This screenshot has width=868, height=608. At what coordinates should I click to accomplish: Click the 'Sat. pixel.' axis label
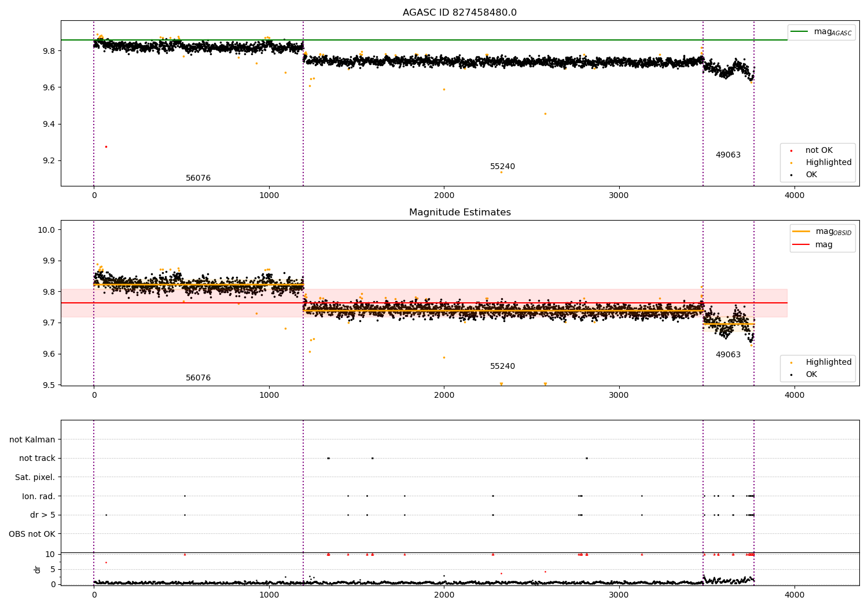point(35,478)
